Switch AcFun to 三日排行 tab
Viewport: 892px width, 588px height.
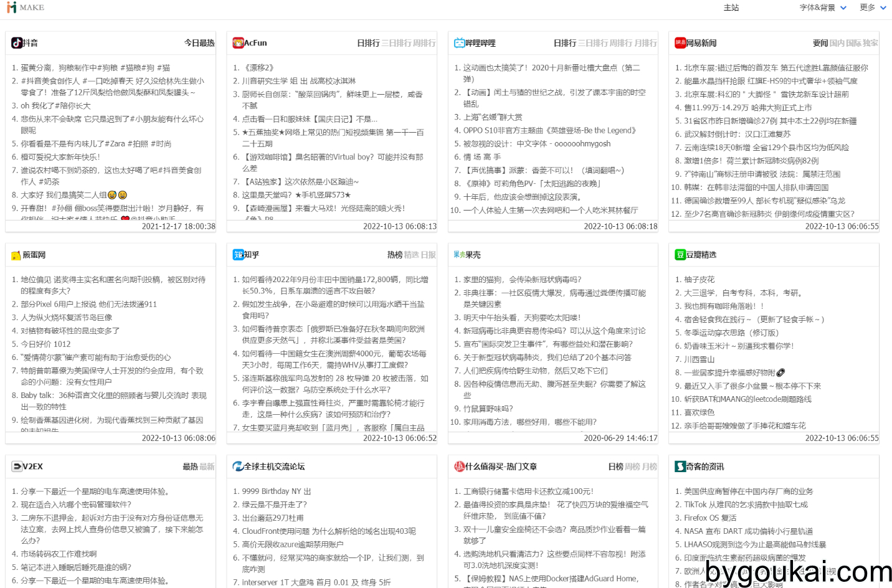pyautogui.click(x=396, y=43)
